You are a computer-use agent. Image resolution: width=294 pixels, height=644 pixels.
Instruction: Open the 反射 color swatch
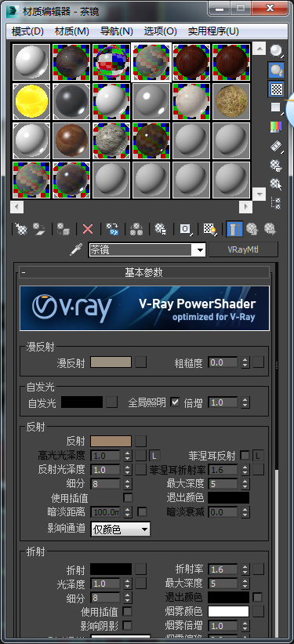111,441
